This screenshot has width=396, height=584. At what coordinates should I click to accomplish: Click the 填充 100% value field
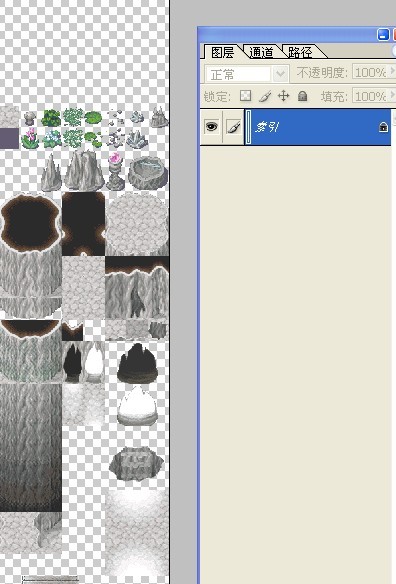[370, 96]
